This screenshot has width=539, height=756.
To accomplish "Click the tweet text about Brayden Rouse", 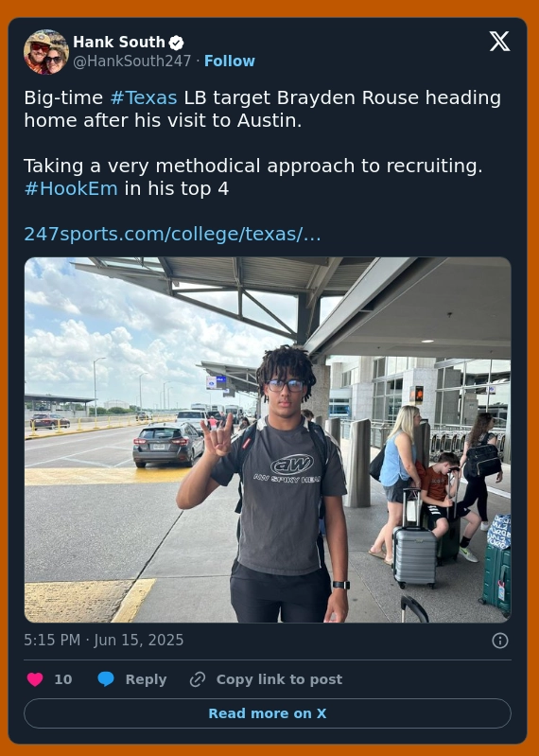I will pos(263,143).
